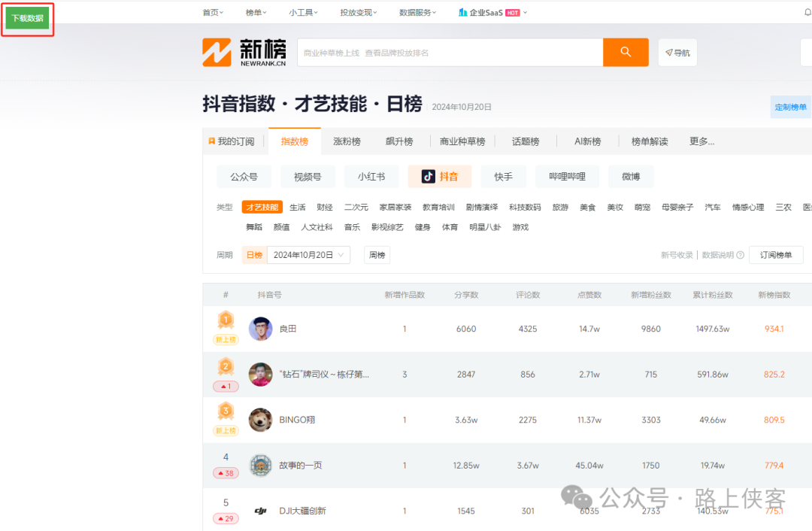Open the 数据服务 dropdown
812x531 pixels.
(417, 13)
